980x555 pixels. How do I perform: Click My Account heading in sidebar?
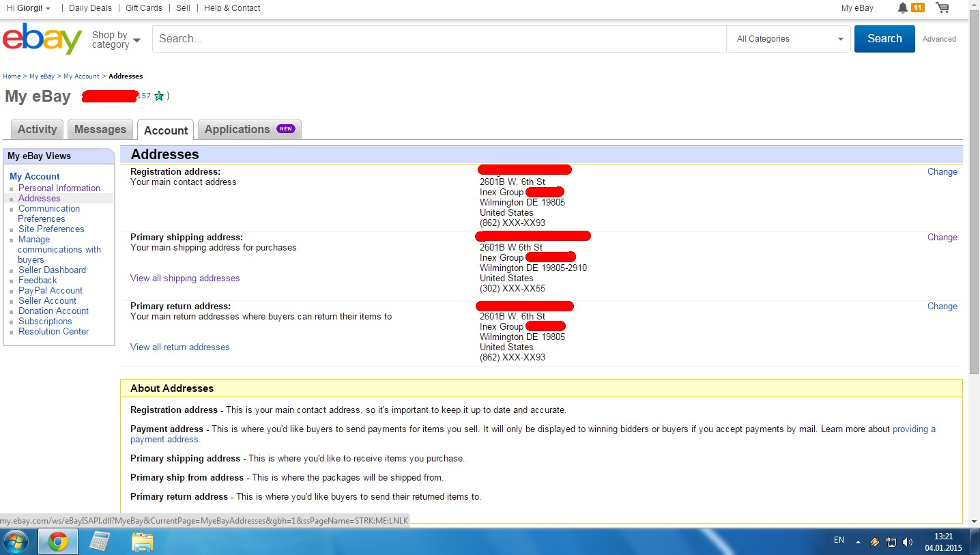point(35,177)
